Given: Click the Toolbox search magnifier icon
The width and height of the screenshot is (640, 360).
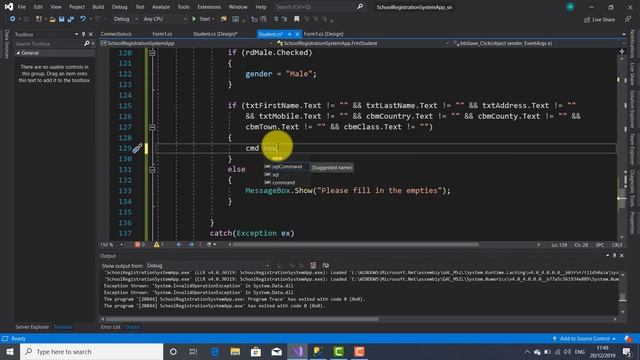Looking at the screenshot, I should 87,44.
